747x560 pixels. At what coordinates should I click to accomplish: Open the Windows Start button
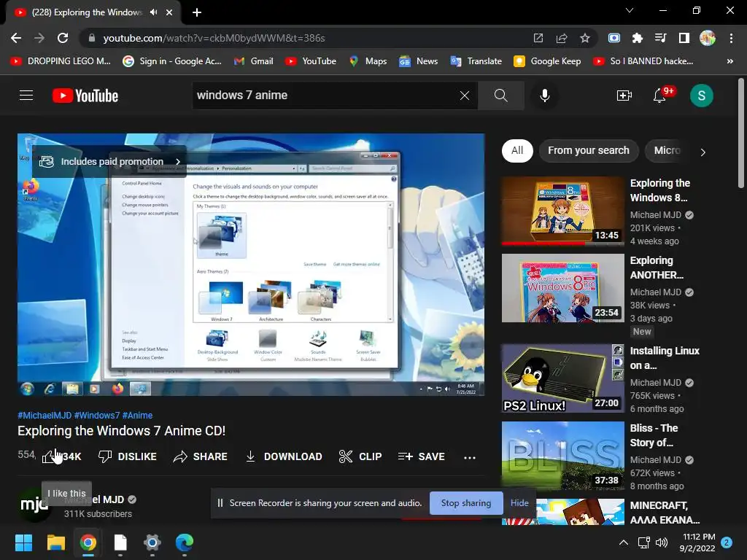[23, 542]
